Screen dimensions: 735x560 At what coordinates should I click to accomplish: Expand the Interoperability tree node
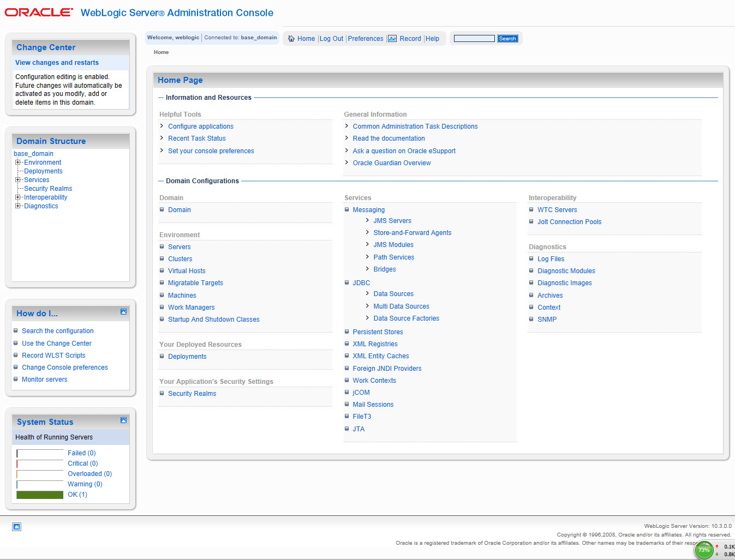pyautogui.click(x=18, y=197)
